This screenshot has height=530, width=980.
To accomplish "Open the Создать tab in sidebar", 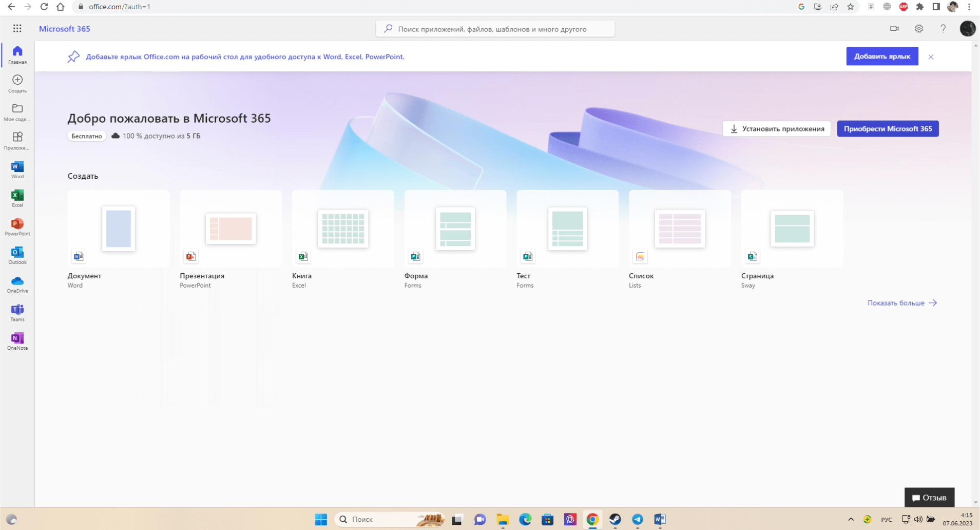I will coord(17,83).
